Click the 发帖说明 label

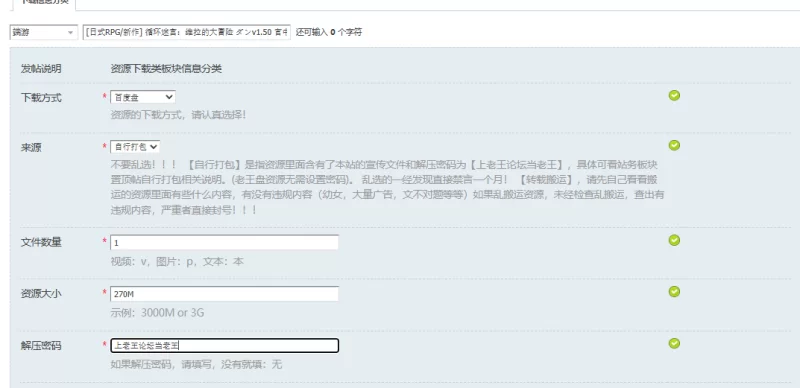click(x=41, y=69)
